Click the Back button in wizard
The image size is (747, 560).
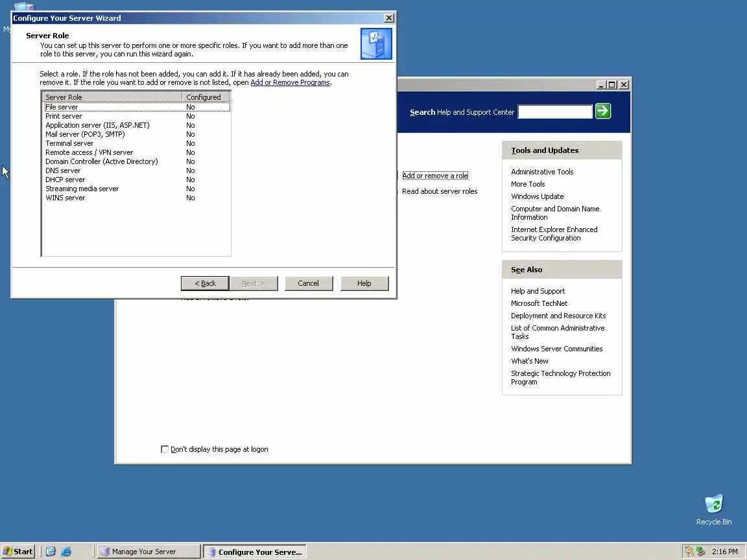[x=205, y=283]
